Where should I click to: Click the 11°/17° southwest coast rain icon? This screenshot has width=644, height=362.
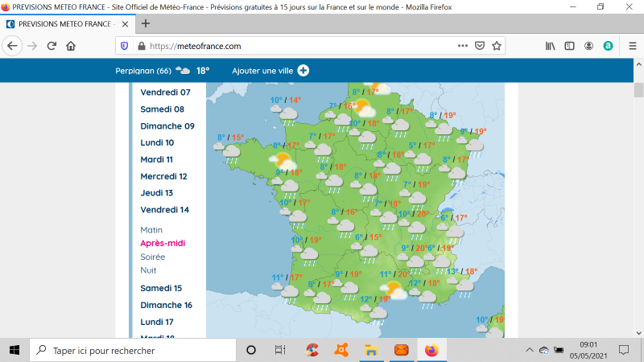click(287, 293)
